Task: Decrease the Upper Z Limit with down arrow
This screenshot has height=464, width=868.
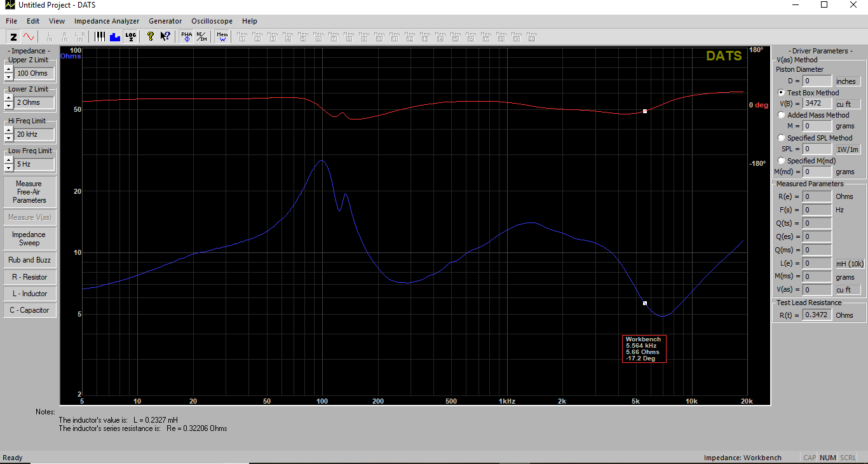Action: pyautogui.click(x=9, y=76)
